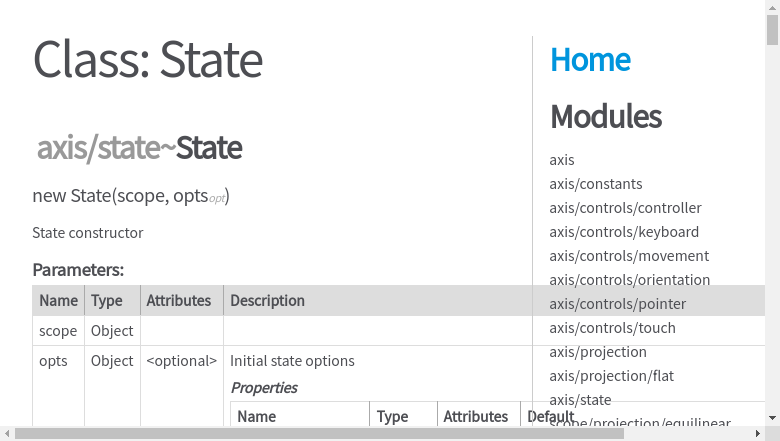
Task: Click the vertical scrollbar thumb
Action: [772, 30]
